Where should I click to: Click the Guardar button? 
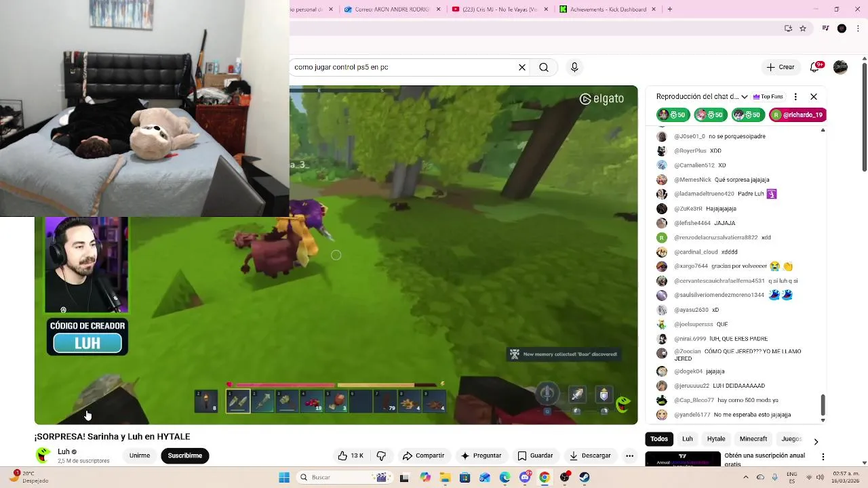[535, 455]
